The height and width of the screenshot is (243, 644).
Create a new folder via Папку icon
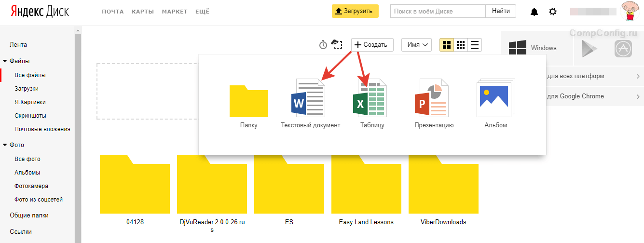point(248,101)
